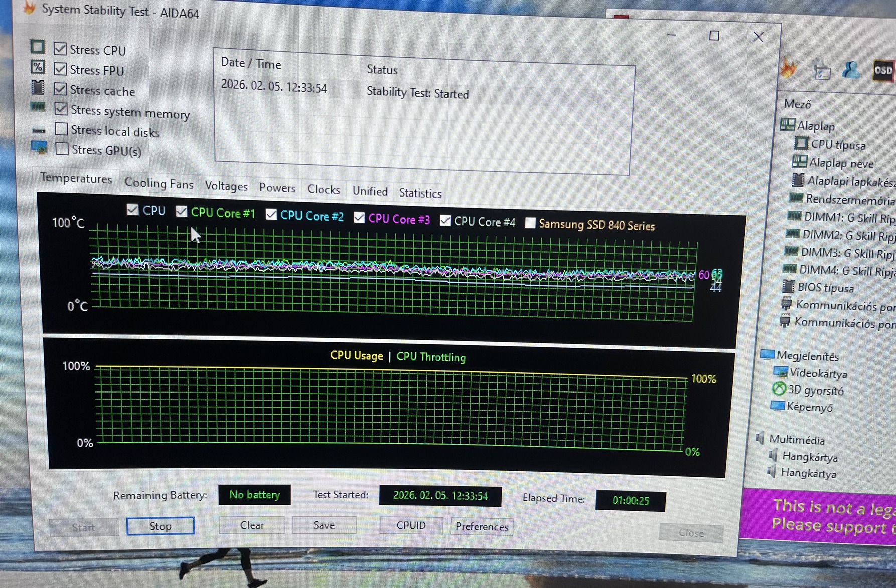
Task: Enable the Stress local disks checkbox
Action: click(62, 129)
